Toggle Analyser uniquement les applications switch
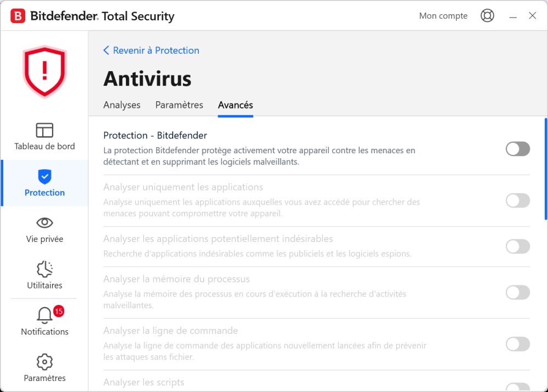548x392 pixels. (x=517, y=200)
